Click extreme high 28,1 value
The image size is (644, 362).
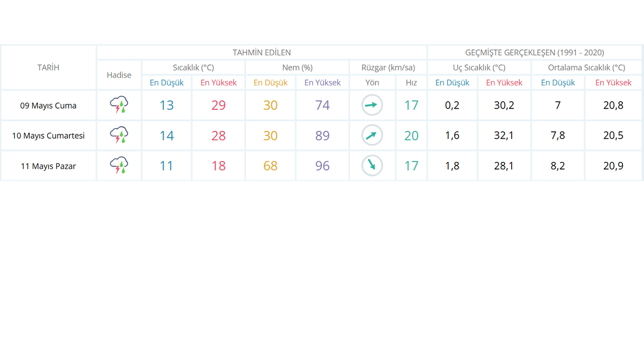tap(504, 166)
